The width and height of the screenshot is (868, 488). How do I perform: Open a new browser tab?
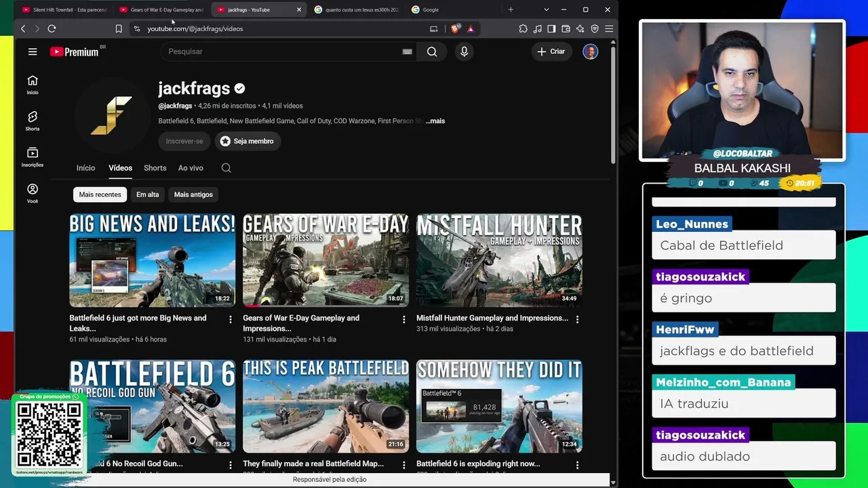click(511, 9)
